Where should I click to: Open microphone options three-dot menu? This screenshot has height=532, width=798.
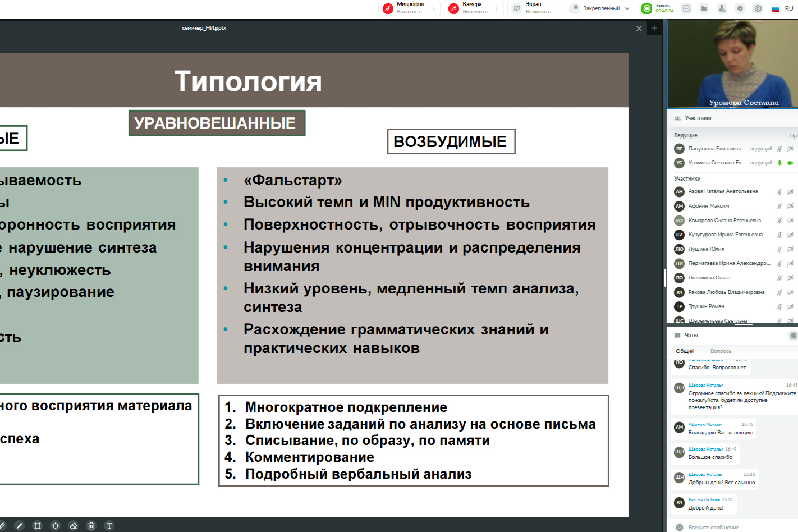tap(434, 8)
